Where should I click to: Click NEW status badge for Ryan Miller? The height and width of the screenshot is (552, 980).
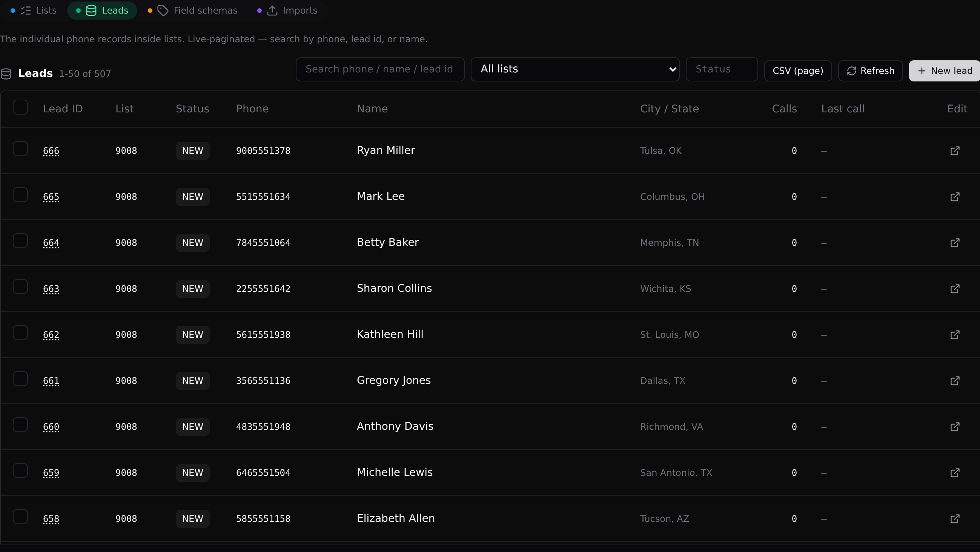192,151
